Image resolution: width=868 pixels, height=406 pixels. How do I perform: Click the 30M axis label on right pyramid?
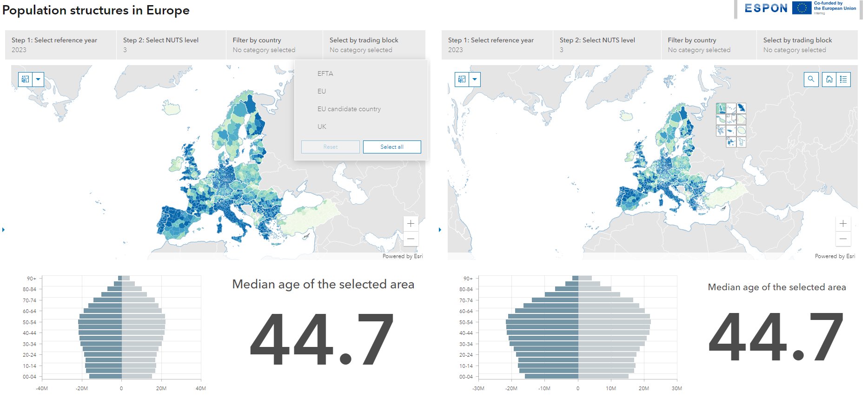[x=677, y=388]
